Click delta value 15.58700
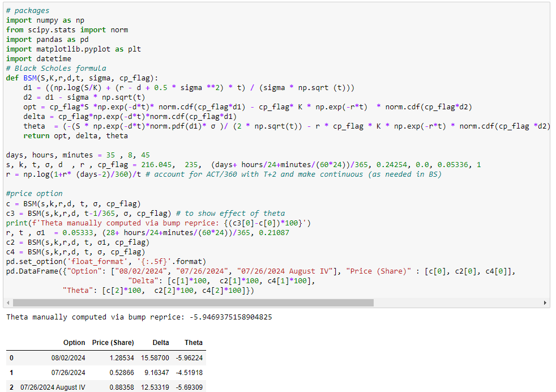This screenshot has height=392, width=556. [x=155, y=358]
